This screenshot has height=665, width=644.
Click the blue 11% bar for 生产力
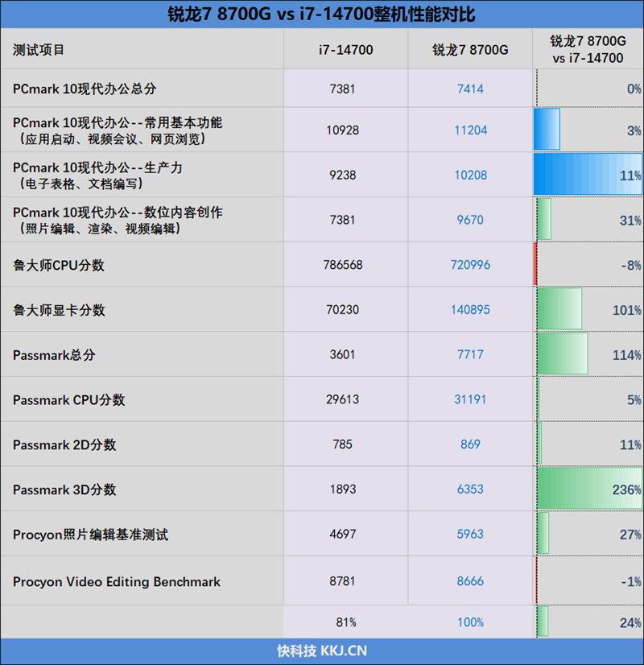[x=588, y=175]
